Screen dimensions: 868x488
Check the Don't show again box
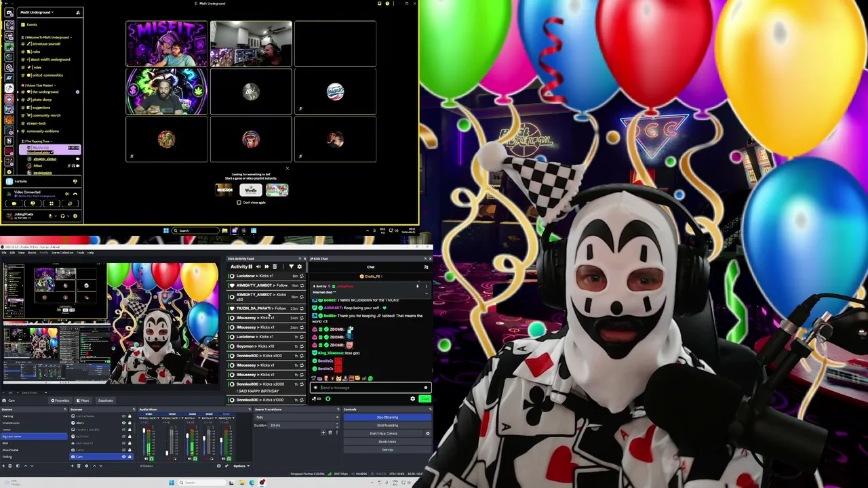pos(239,203)
